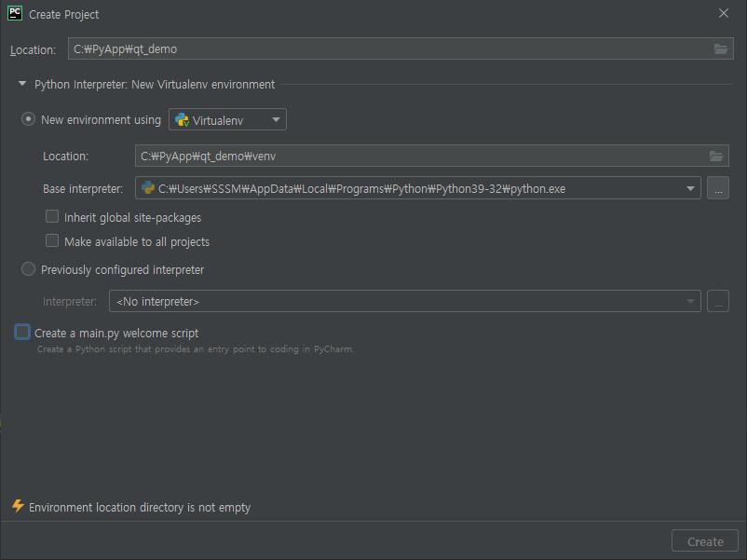Select New environment using radio button
747x560 pixels.
(x=28, y=119)
